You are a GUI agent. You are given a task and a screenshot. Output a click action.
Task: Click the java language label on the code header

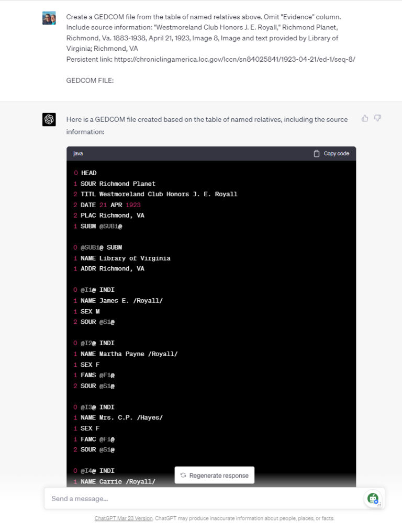click(x=77, y=153)
